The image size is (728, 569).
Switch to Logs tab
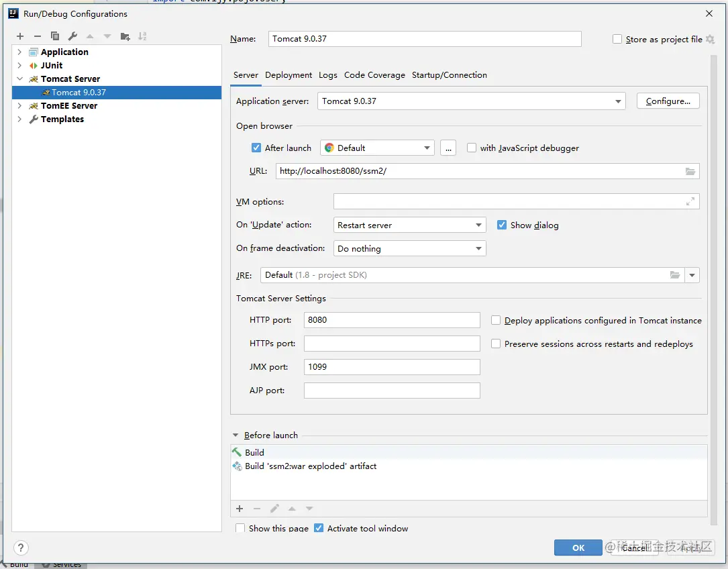click(x=328, y=75)
